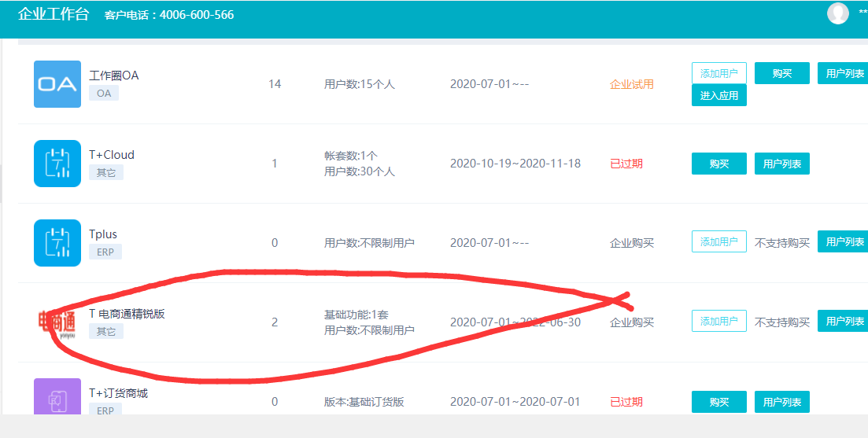This screenshot has height=438, width=868.
Task: Click 购买 for T+订货商城
Action: [719, 402]
